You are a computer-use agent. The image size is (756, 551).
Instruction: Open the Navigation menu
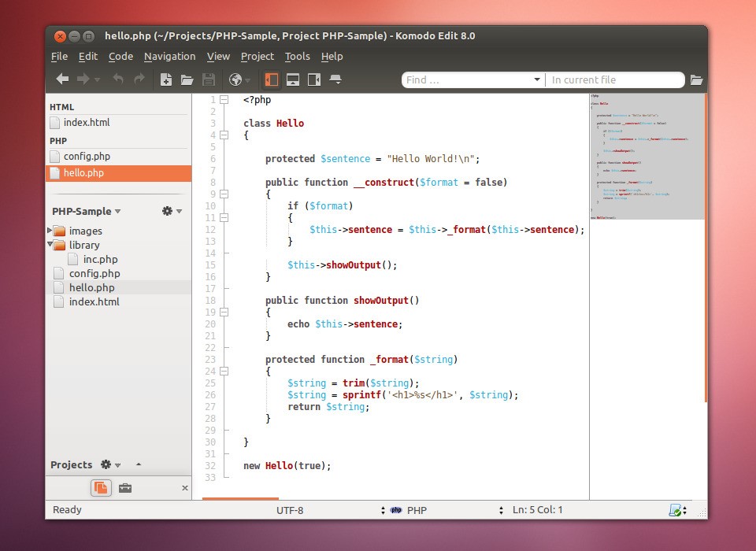coord(169,57)
